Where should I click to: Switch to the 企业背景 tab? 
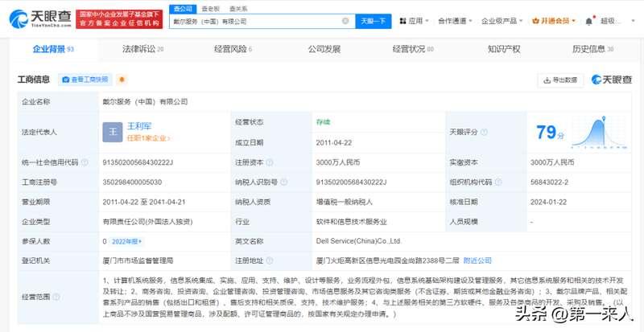(53, 49)
